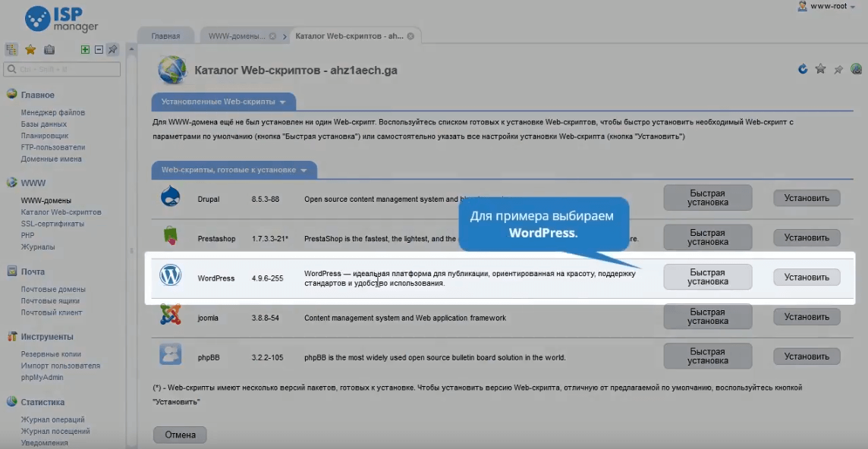The height and width of the screenshot is (449, 868).
Task: Click the WordPress logo icon
Action: click(x=171, y=275)
